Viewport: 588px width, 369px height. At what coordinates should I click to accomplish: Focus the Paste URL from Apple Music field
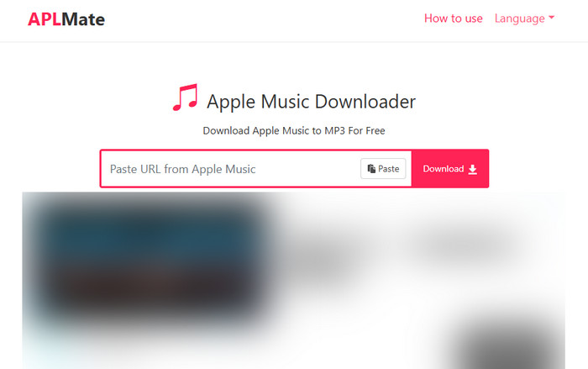[231, 169]
